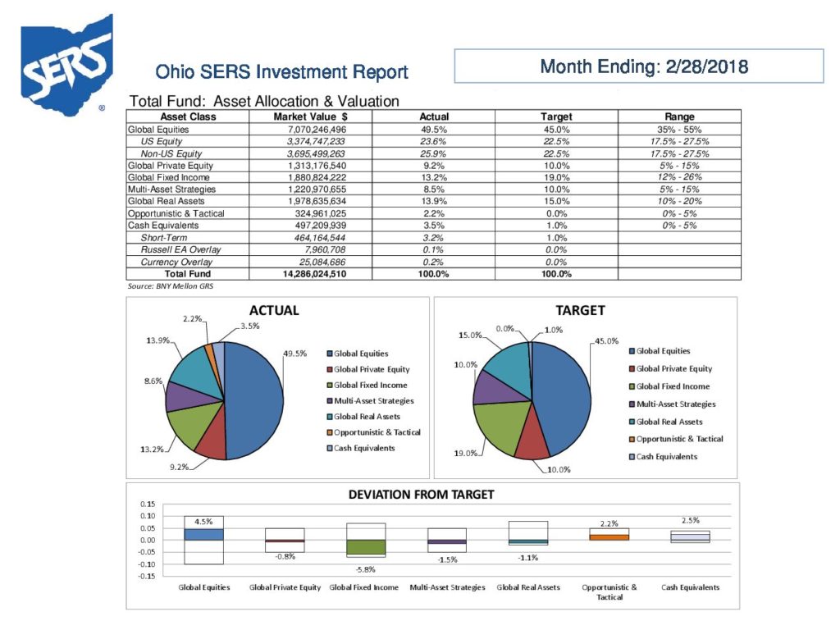Click Global Fixed Income swatch in TARGET legend
This screenshot has height=630, width=840.
click(x=631, y=386)
